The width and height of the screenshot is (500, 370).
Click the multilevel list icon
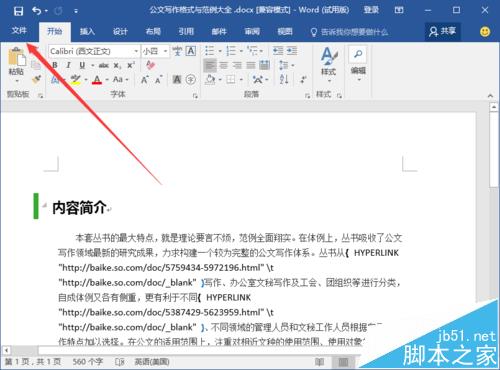click(x=253, y=51)
